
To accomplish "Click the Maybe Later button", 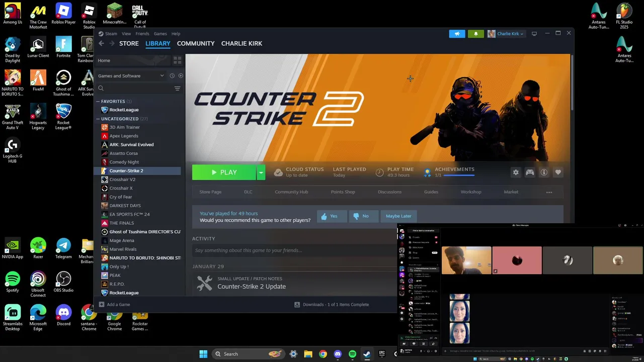I will click(x=398, y=216).
